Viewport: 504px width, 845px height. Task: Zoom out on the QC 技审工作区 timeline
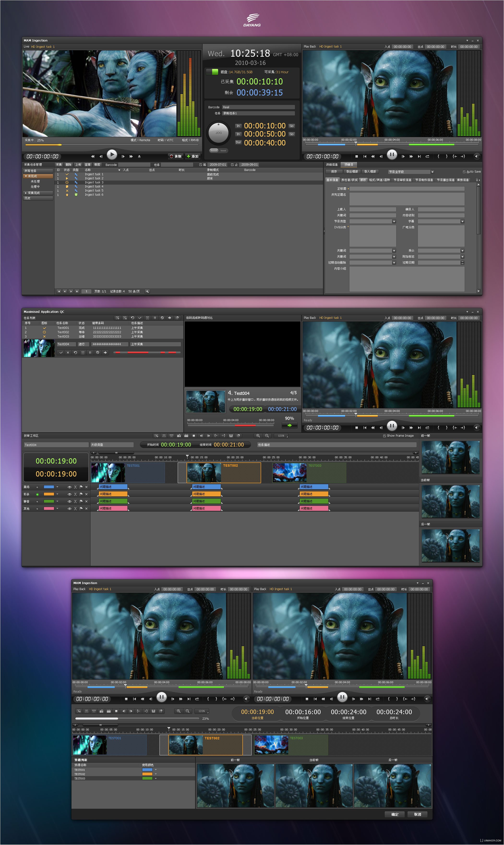coord(267,436)
